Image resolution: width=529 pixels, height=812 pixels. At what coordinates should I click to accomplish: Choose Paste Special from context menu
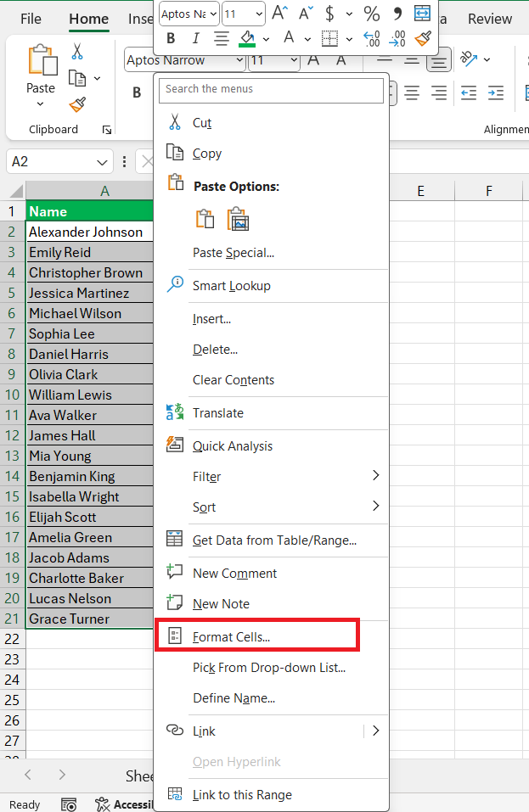point(272,253)
